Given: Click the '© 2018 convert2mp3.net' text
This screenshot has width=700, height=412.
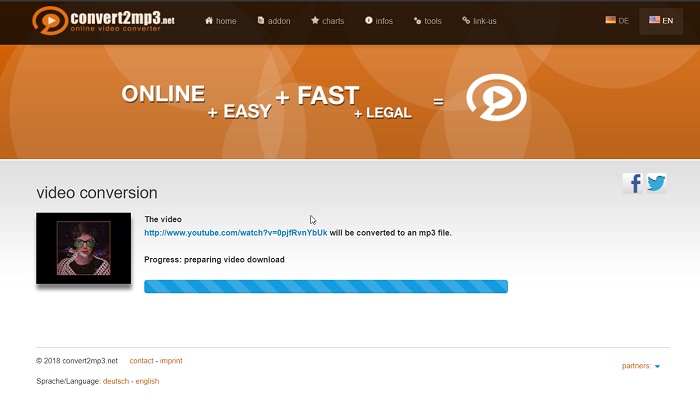Looking at the screenshot, I should (x=77, y=361).
